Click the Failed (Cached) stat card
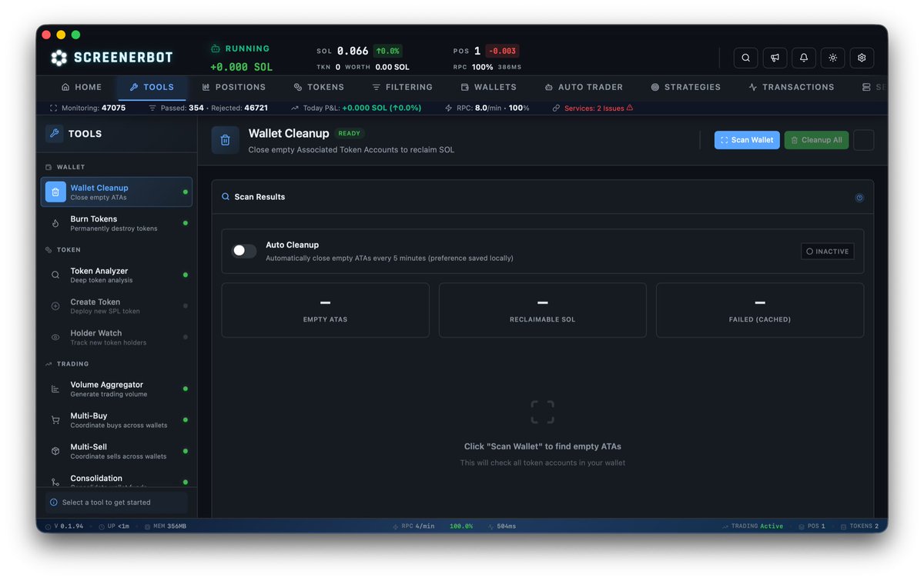This screenshot has width=924, height=581. tap(760, 310)
